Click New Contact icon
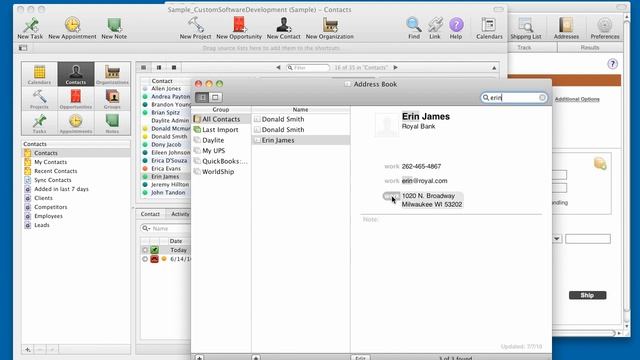The height and width of the screenshot is (360, 640). pos(283,24)
